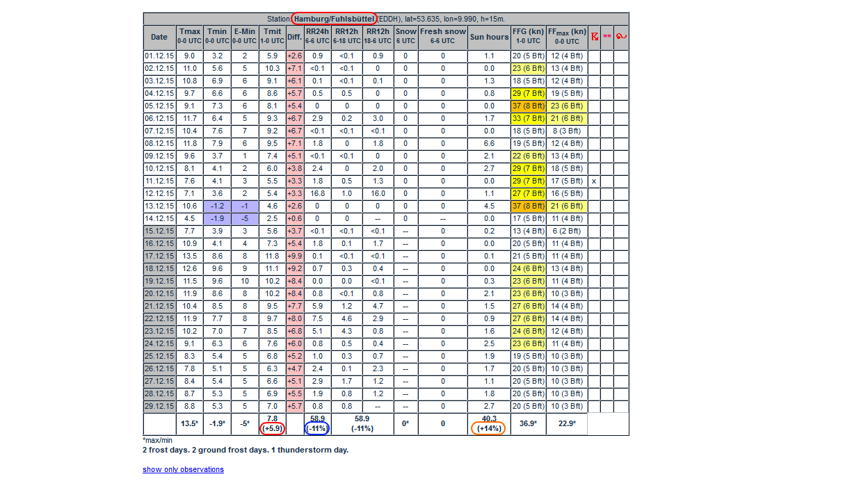
Task: Click the FFmax cell 8 (3 Bft) on 07.12.15
Action: (x=567, y=131)
